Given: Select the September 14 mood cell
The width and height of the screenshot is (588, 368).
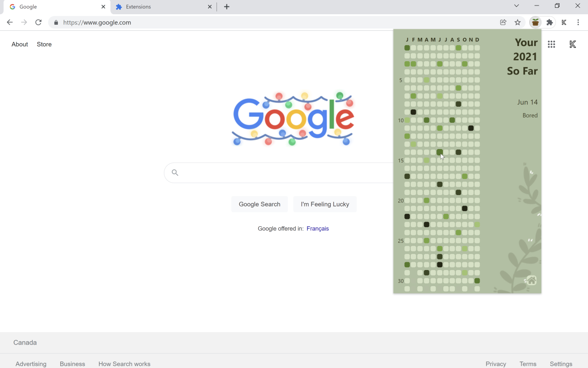Looking at the screenshot, I should point(458,152).
